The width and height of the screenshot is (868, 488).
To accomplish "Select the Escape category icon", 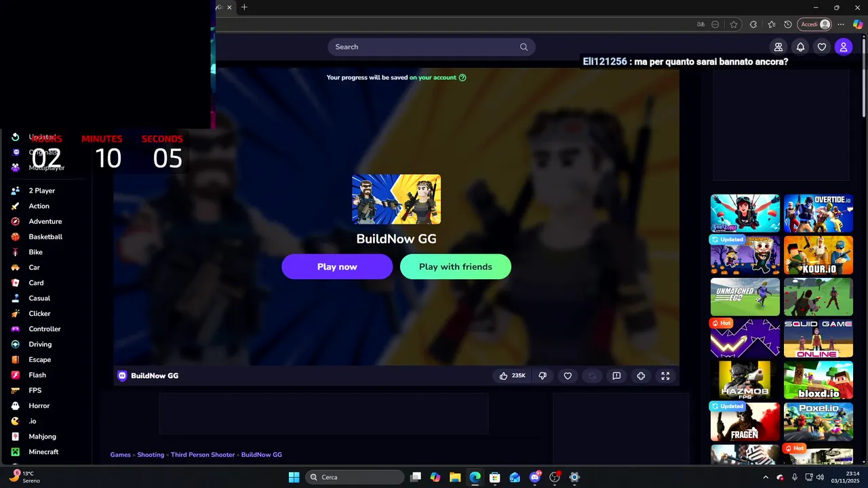I will (15, 360).
